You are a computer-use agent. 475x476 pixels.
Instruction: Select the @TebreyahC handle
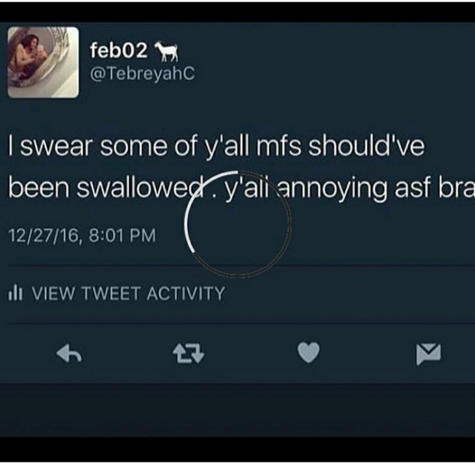(142, 74)
